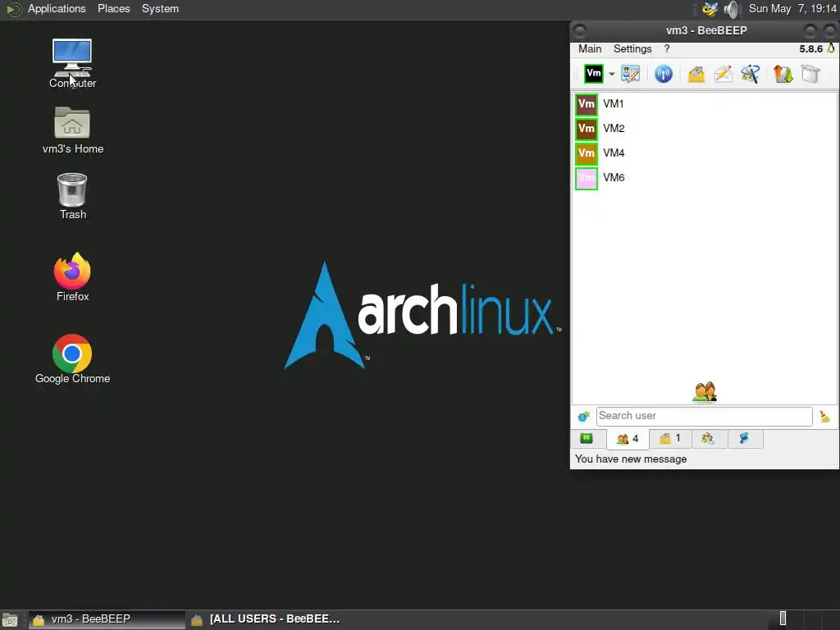Launch Firefox from the desktop

(x=72, y=277)
